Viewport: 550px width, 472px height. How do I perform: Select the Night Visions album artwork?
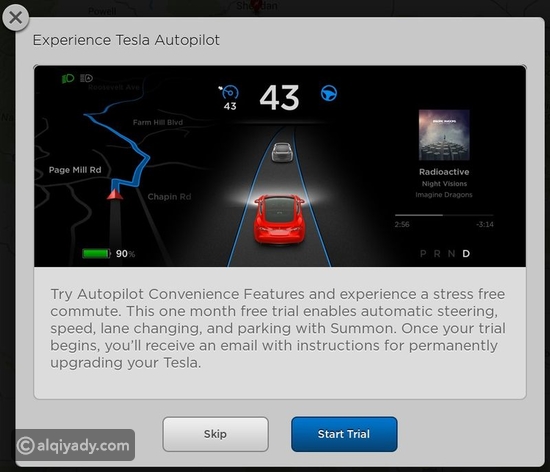click(444, 135)
